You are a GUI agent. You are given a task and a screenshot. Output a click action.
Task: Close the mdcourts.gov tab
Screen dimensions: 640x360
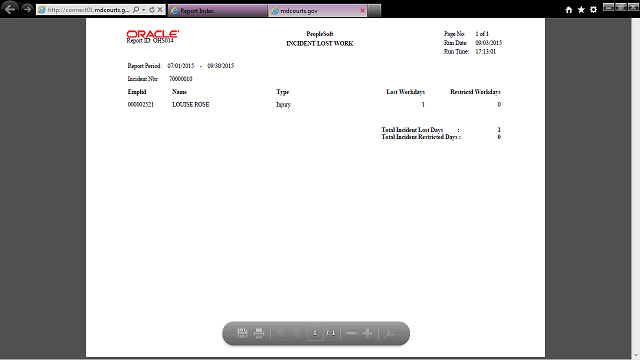pyautogui.click(x=362, y=11)
